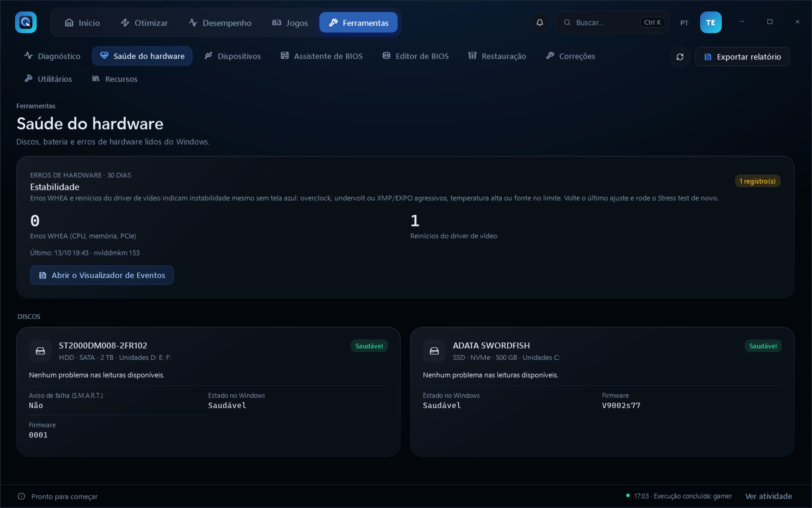Click Exportar relatório button
Viewport: 812px width, 508px height.
[x=742, y=57]
